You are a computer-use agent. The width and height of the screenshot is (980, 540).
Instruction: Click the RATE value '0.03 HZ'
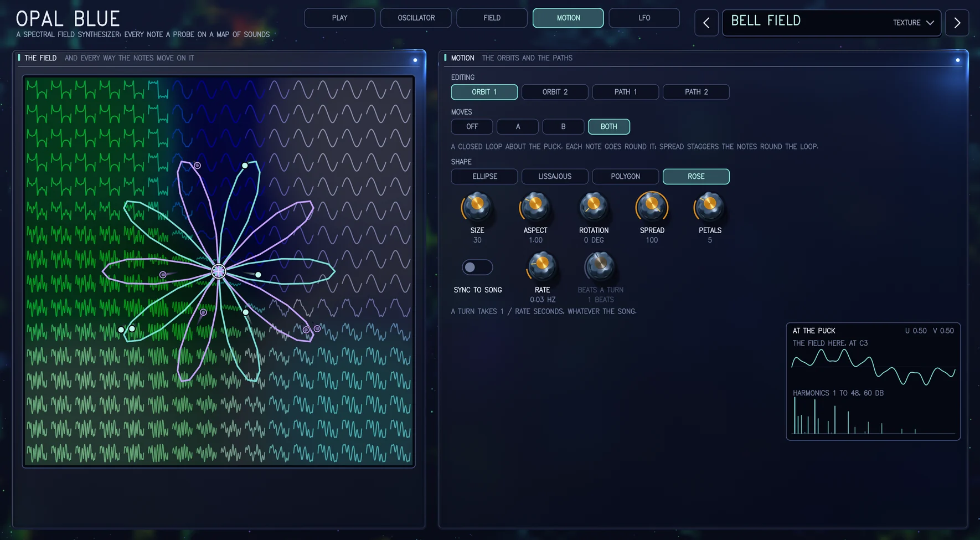pos(543,300)
